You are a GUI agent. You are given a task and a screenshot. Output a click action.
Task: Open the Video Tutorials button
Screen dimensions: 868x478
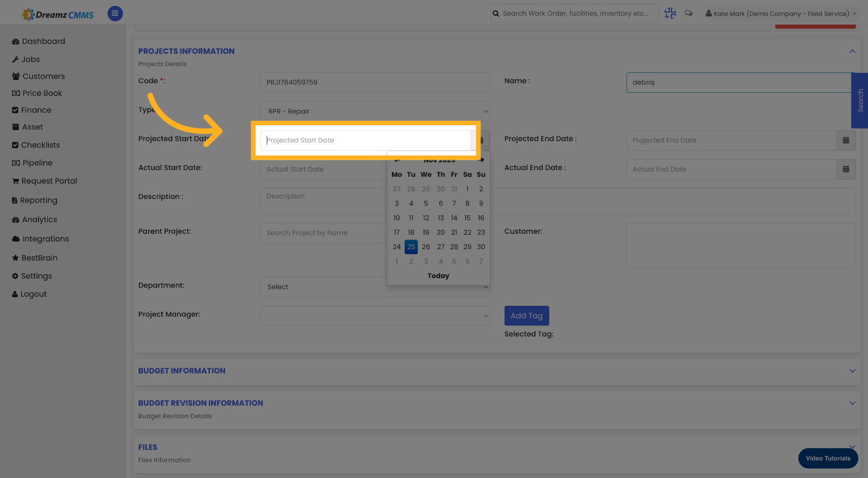828,458
